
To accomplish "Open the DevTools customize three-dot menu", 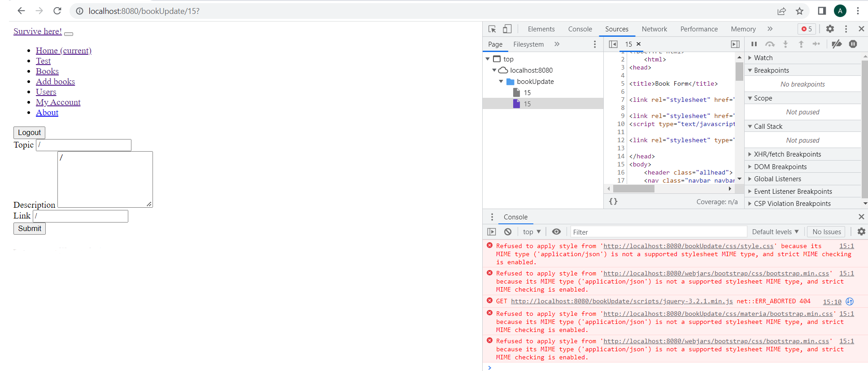I will (846, 29).
